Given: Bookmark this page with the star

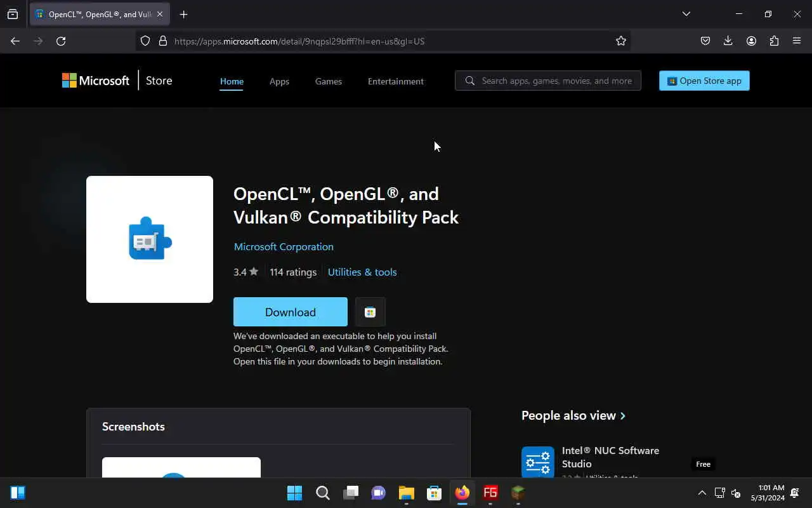Looking at the screenshot, I should point(621,41).
